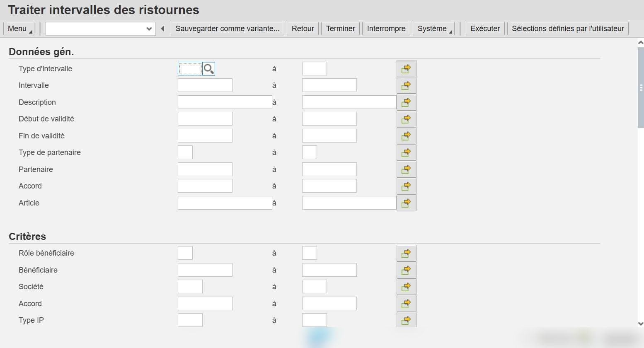Open multiple selection for Fin de validité
644x348 pixels.
406,136
